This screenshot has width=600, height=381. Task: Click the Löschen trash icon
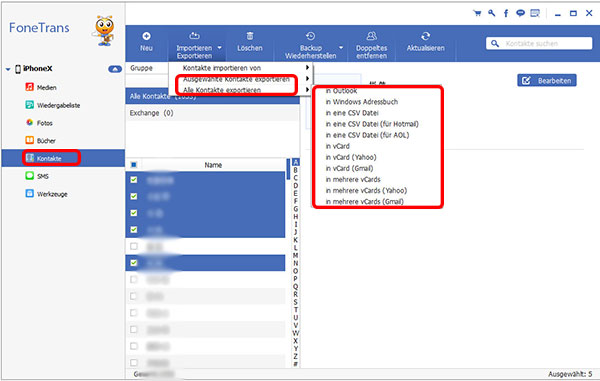pos(250,36)
